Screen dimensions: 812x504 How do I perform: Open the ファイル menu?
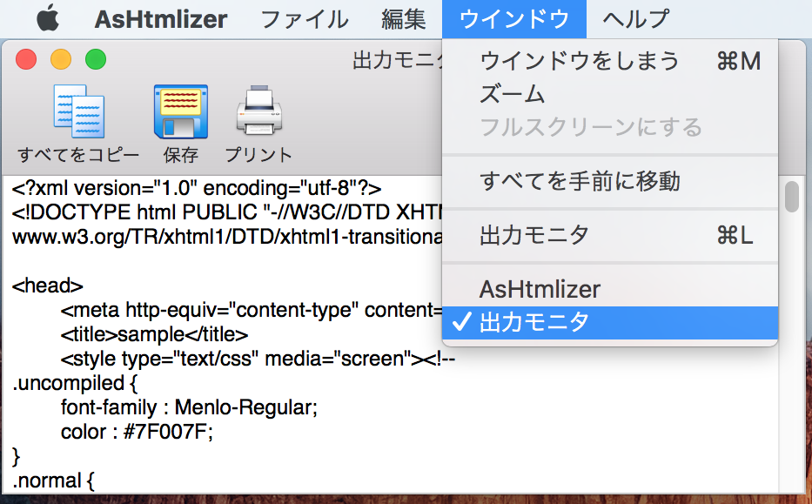tap(305, 18)
